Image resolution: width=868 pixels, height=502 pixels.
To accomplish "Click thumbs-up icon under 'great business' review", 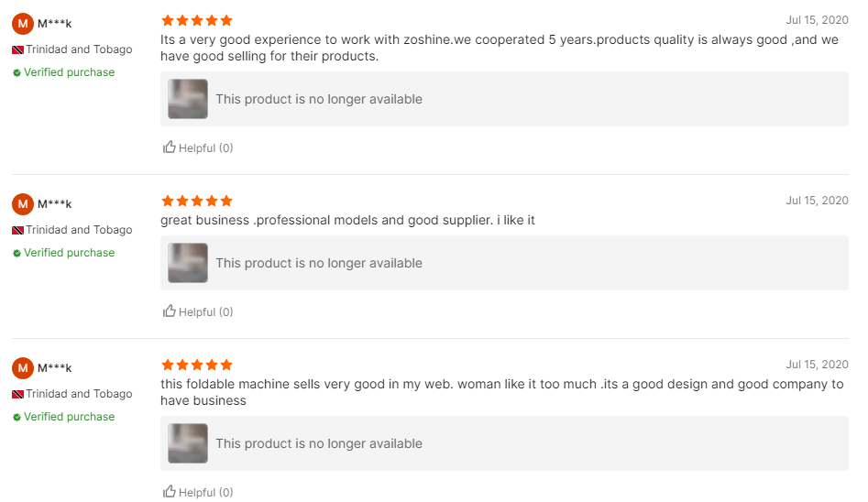I will coord(169,311).
